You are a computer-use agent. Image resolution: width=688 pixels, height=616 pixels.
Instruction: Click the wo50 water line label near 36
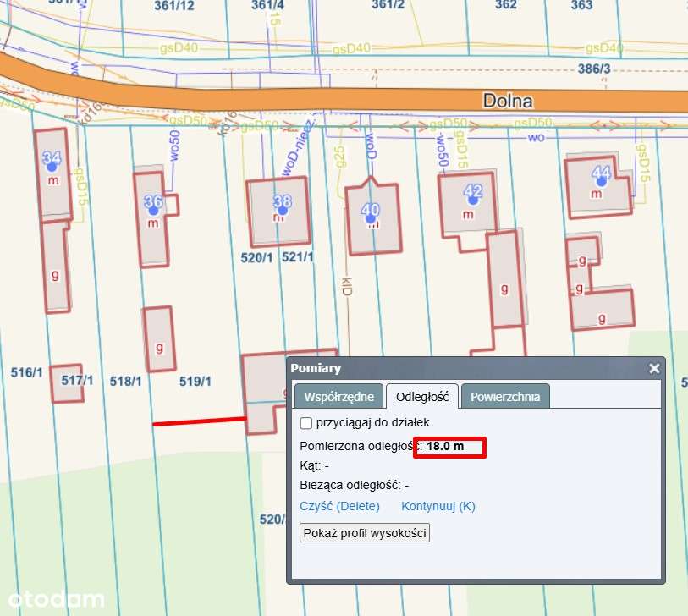click(174, 146)
